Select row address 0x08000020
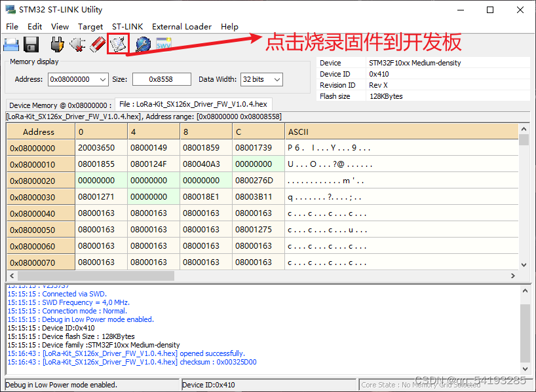The width and height of the screenshot is (536, 392). (x=41, y=181)
